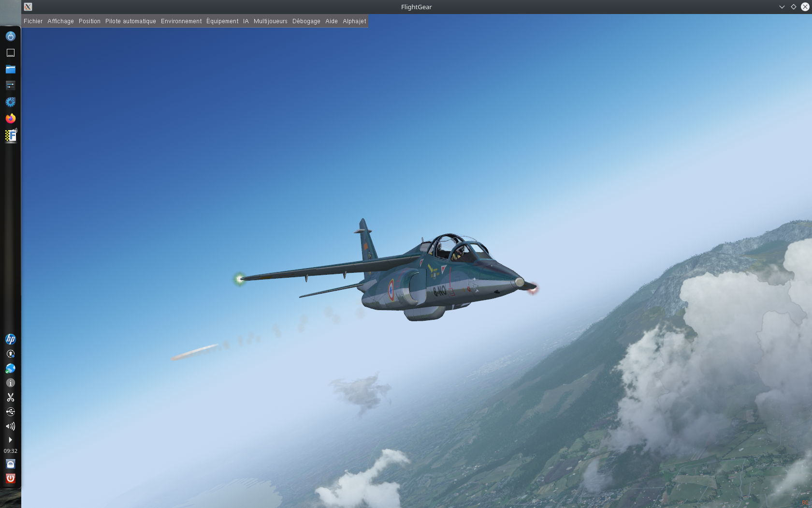Open the blue file manager folder
812x508 pixels.
point(11,69)
